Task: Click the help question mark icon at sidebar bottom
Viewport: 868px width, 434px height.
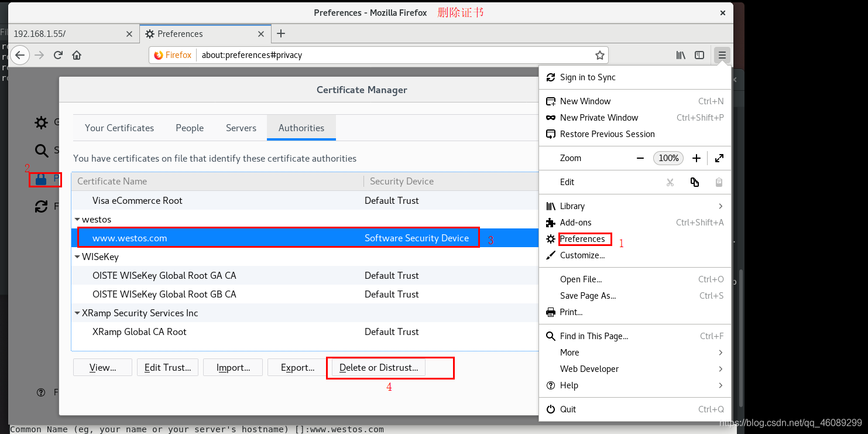Action: pyautogui.click(x=41, y=392)
